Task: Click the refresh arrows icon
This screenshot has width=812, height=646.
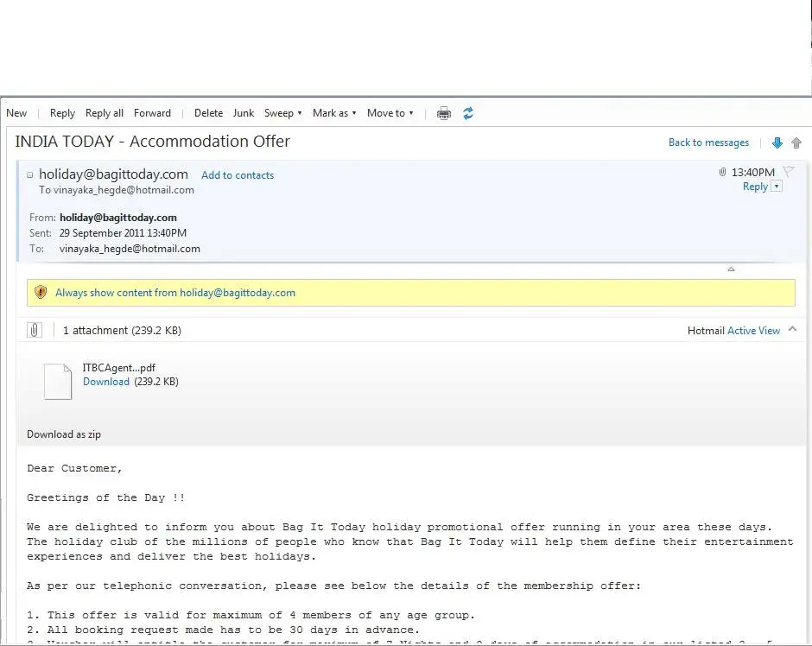Action: [468, 113]
